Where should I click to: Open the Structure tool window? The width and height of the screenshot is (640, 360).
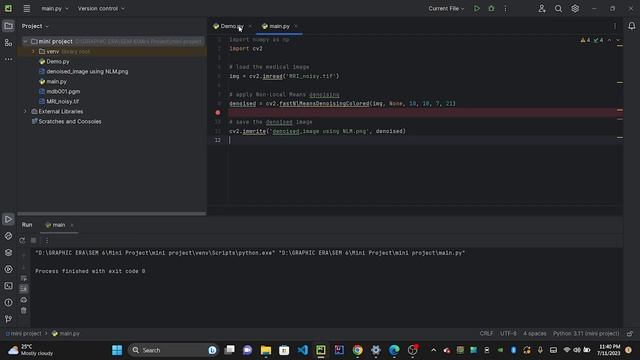pyautogui.click(x=8, y=42)
